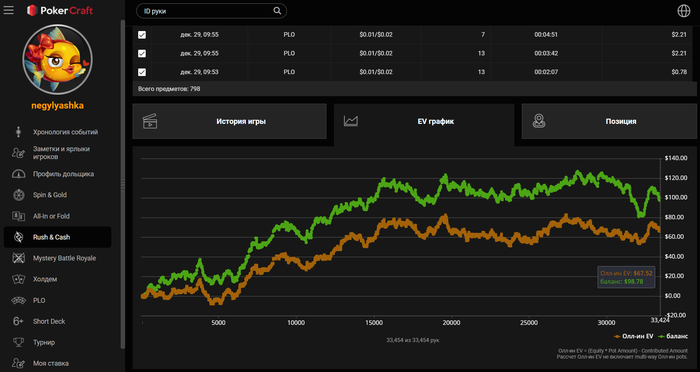Uncheck the 09:55 session with 13 hands
This screenshot has height=372, width=700.
coord(142,54)
